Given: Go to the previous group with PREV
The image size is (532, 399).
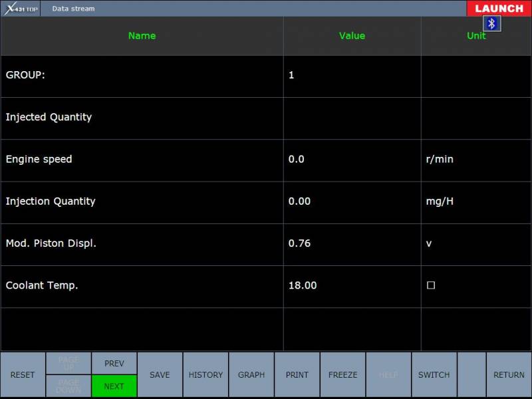Looking at the screenshot, I should 114,363.
